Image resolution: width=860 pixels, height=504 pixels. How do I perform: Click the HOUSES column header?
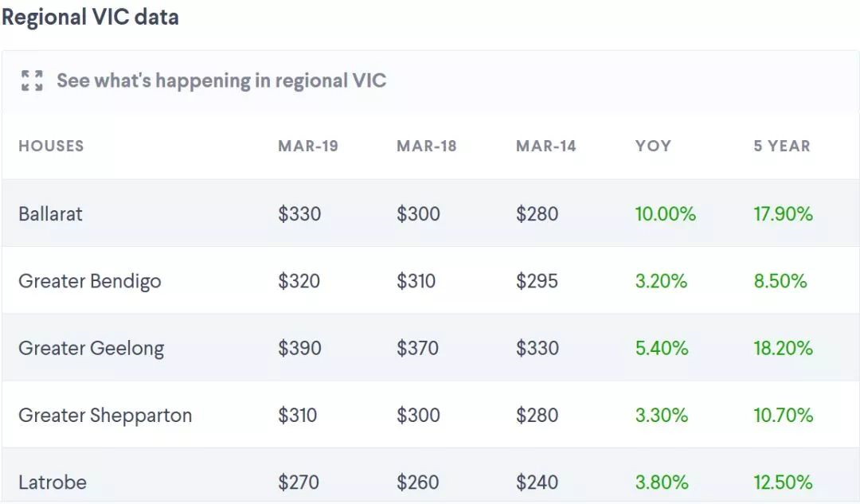(51, 147)
